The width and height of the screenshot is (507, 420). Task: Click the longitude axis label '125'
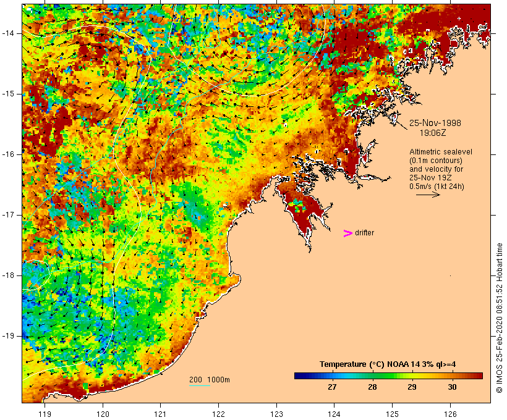point(393,414)
